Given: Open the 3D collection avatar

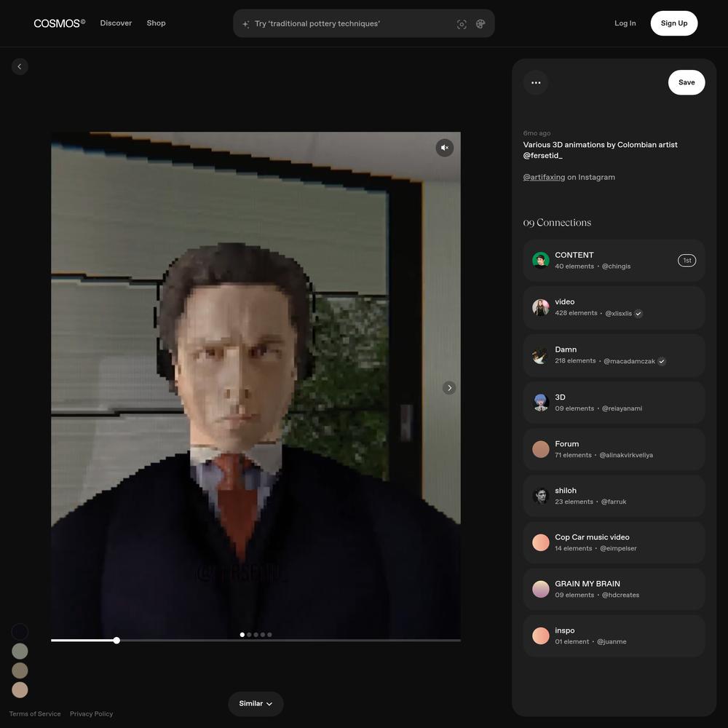Looking at the screenshot, I should point(540,403).
